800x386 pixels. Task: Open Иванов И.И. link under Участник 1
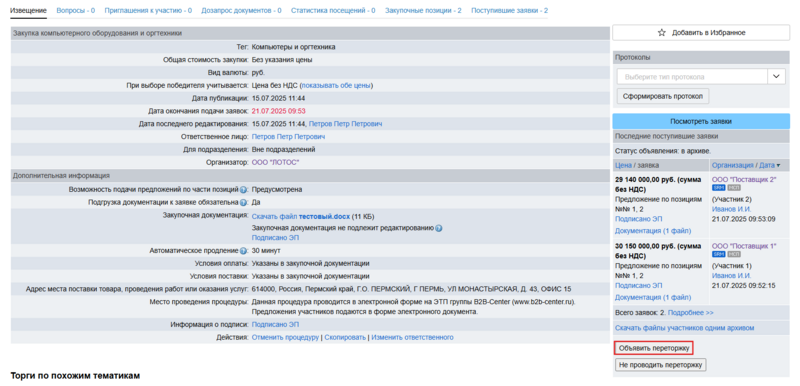pos(732,275)
